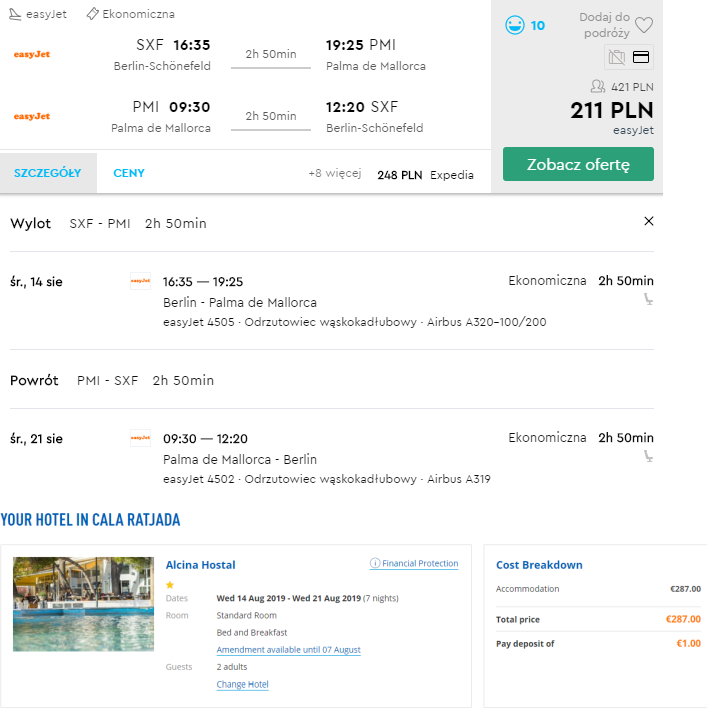The width and height of the screenshot is (707, 709).
Task: Click small easyJet logo in 14 sie segment
Action: pos(140,281)
